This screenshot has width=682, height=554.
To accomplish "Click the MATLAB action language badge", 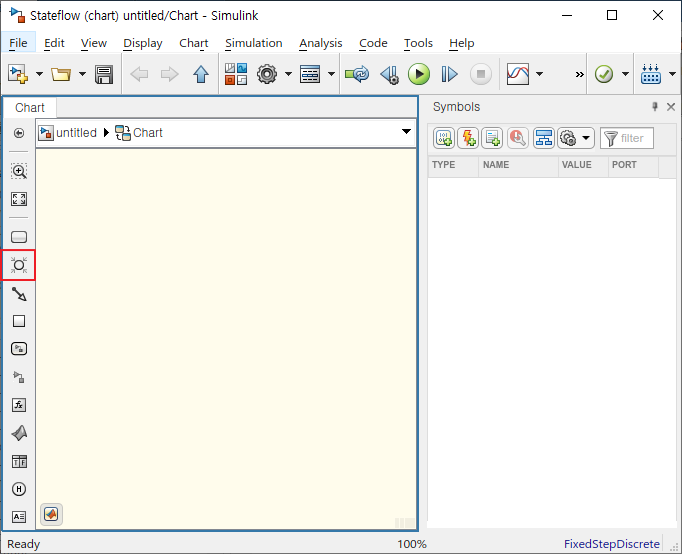I will 51,514.
